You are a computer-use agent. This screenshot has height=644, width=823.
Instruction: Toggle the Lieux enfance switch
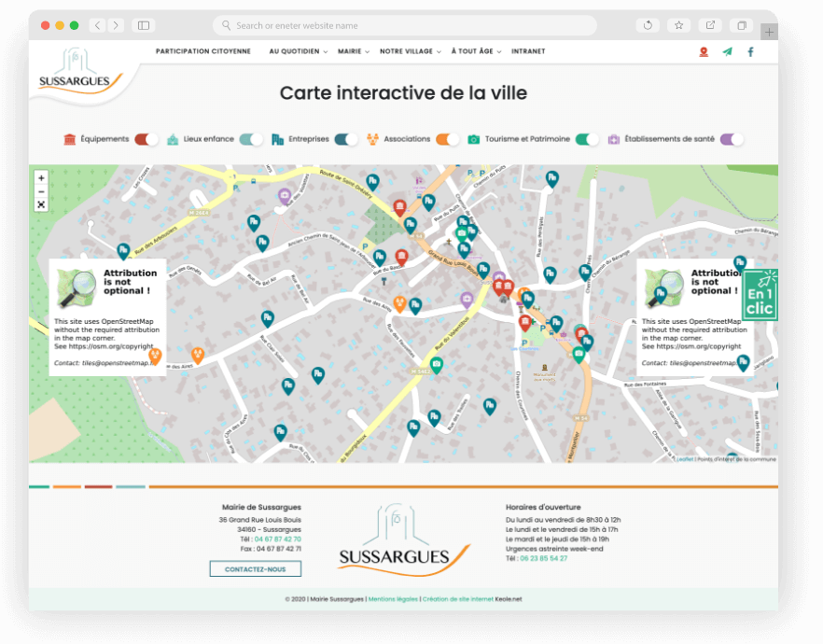[x=251, y=139]
